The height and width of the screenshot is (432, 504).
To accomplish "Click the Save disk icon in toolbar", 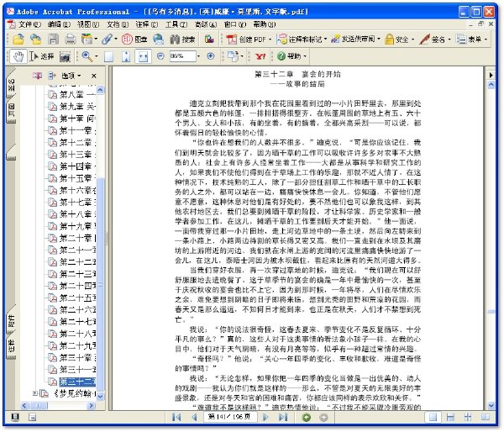I will [54, 40].
